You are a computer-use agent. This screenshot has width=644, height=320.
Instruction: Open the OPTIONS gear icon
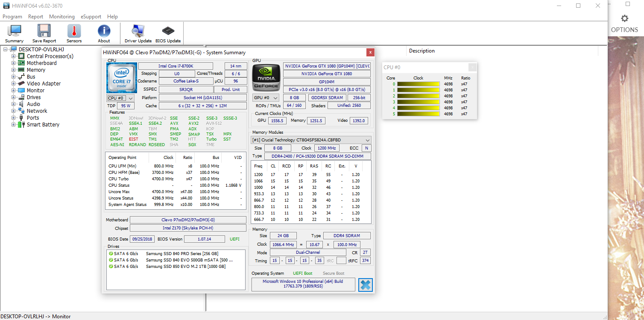(625, 18)
